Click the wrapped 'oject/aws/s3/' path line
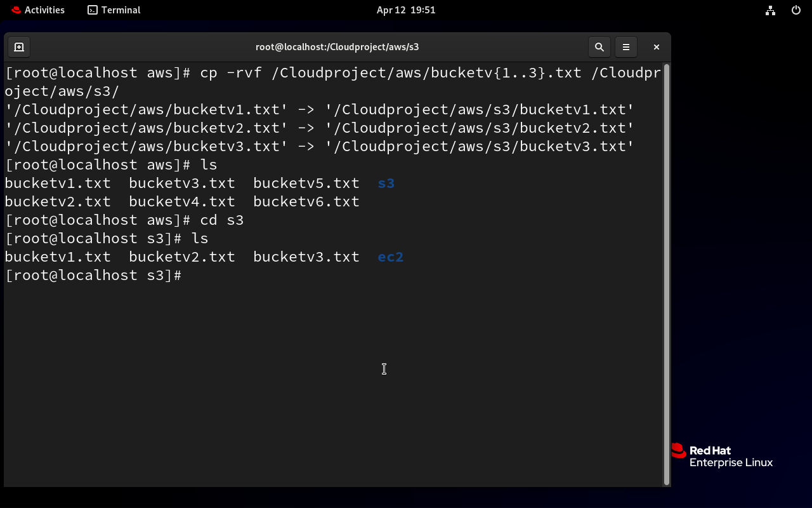 coord(62,91)
